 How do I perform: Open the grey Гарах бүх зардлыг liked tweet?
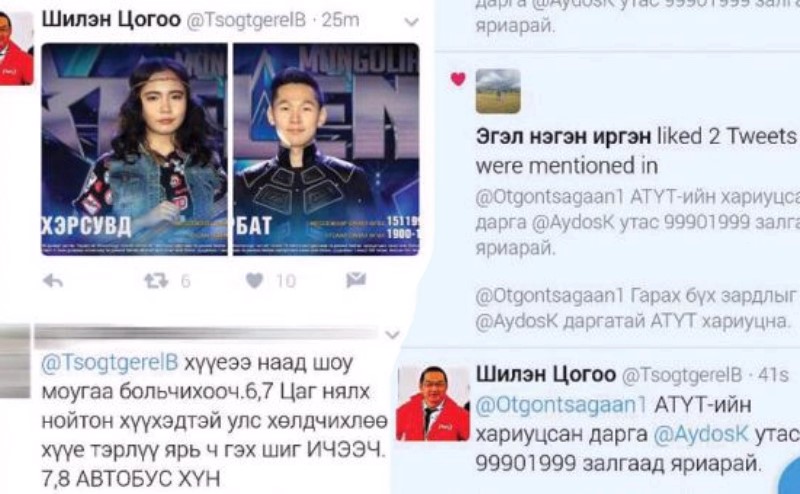point(637,308)
